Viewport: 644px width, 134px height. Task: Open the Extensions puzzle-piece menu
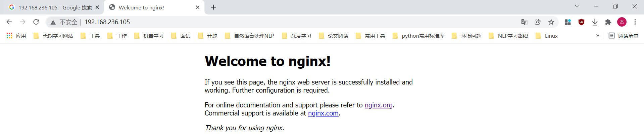pyautogui.click(x=608, y=22)
